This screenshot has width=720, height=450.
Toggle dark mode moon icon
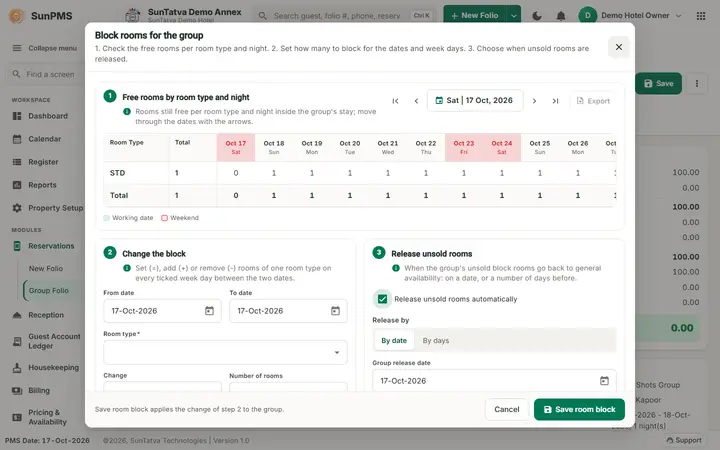[x=537, y=16]
